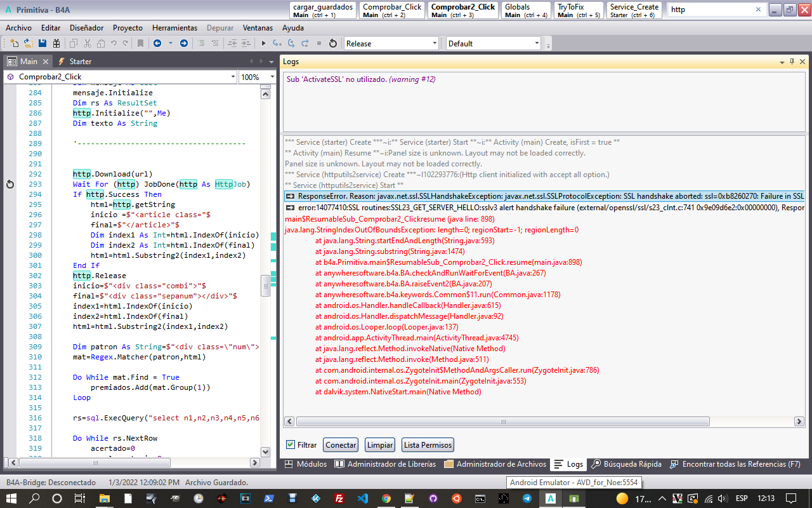This screenshot has width=812, height=508.
Task: Open the Proyecto menu
Action: click(128, 28)
